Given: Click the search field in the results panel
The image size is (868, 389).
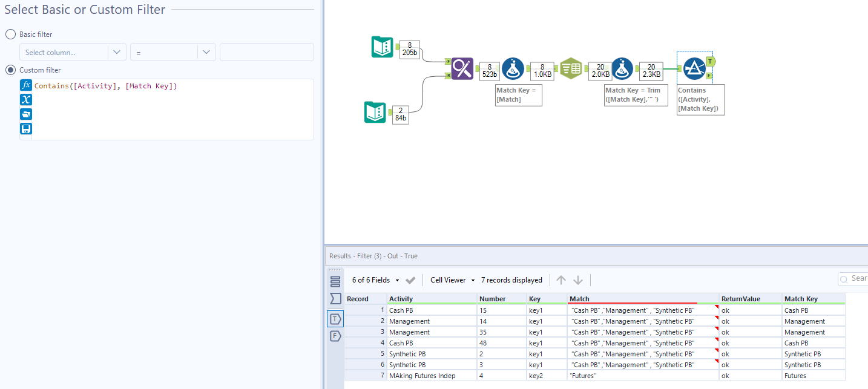Looking at the screenshot, I should click(858, 279).
